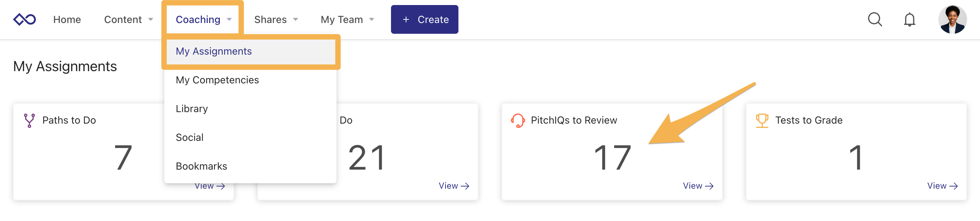The height and width of the screenshot is (221, 980).
Task: Open My Competencies from the dropdown
Action: tap(217, 80)
